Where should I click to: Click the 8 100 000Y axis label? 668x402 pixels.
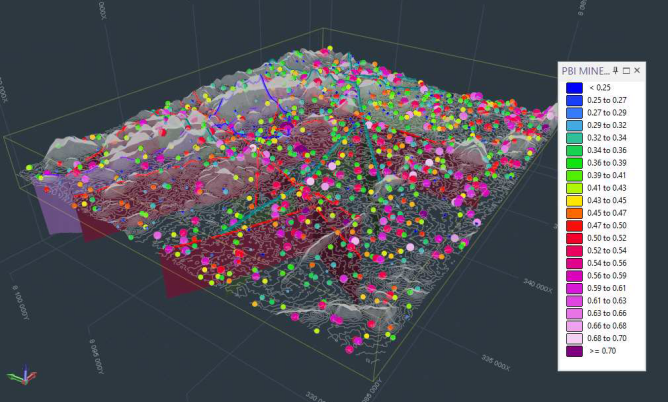click(x=21, y=302)
